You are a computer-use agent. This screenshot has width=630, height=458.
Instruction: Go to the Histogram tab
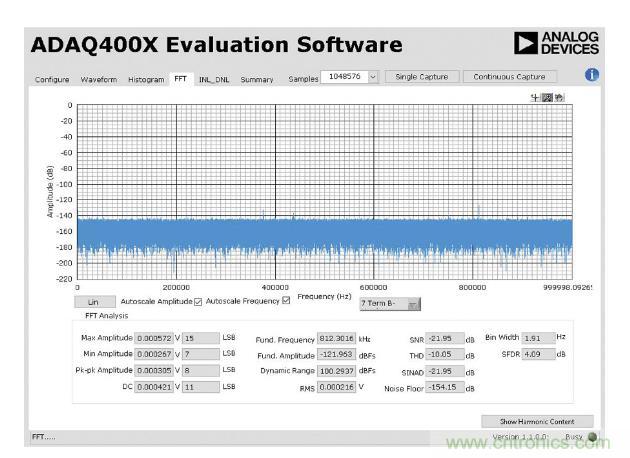146,79
